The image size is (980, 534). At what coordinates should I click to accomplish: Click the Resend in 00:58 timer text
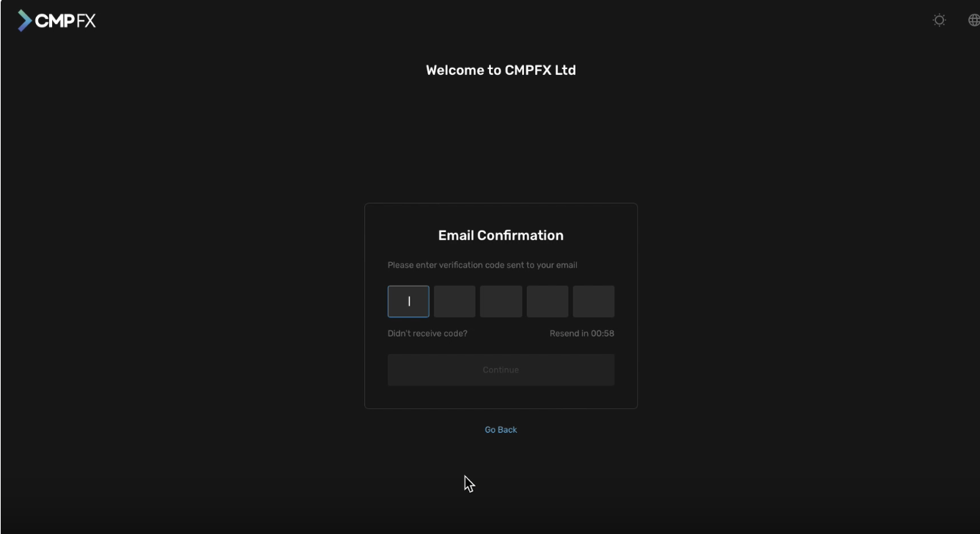tap(581, 333)
